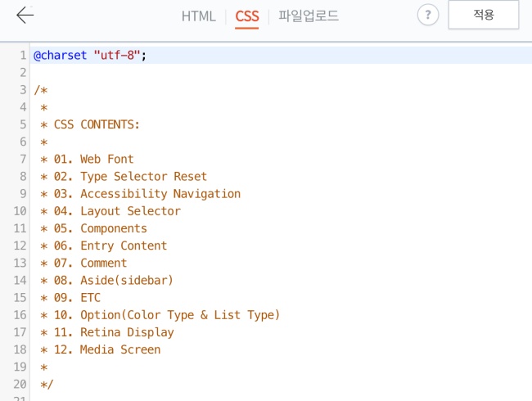Click the comment opener on line 3
This screenshot has width=532, height=401.
41,90
